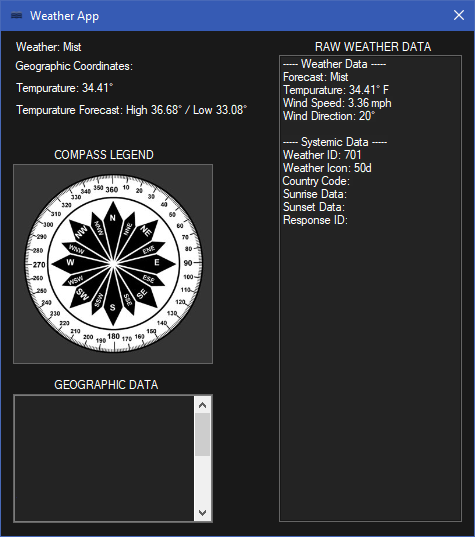This screenshot has width=475, height=537.
Task: Click the "Response ID:" line
Action: (315, 220)
